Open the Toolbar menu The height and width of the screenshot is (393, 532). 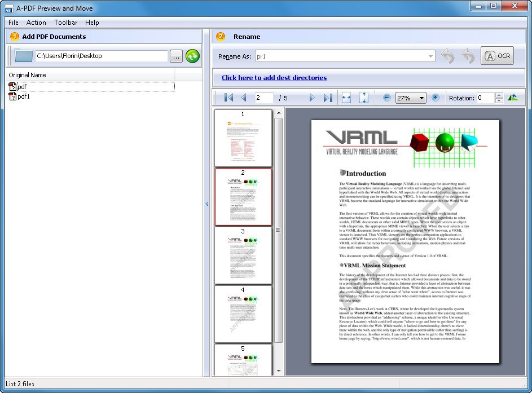pos(65,23)
